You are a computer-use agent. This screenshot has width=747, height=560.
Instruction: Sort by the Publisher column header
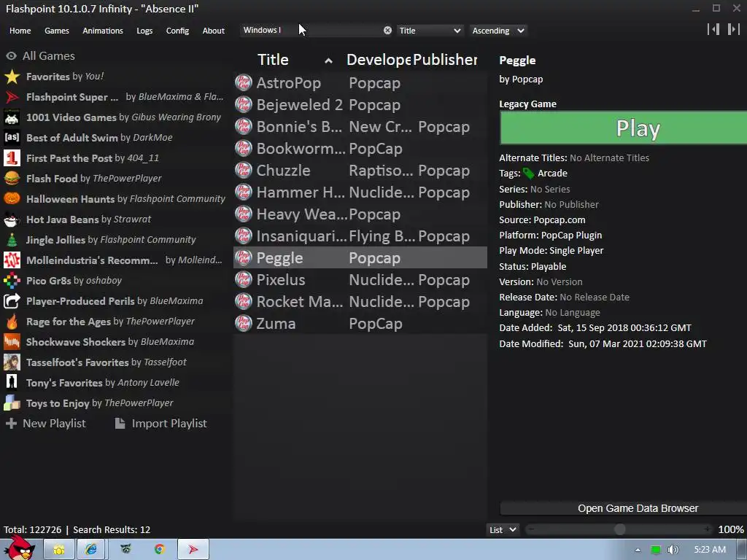pos(445,60)
